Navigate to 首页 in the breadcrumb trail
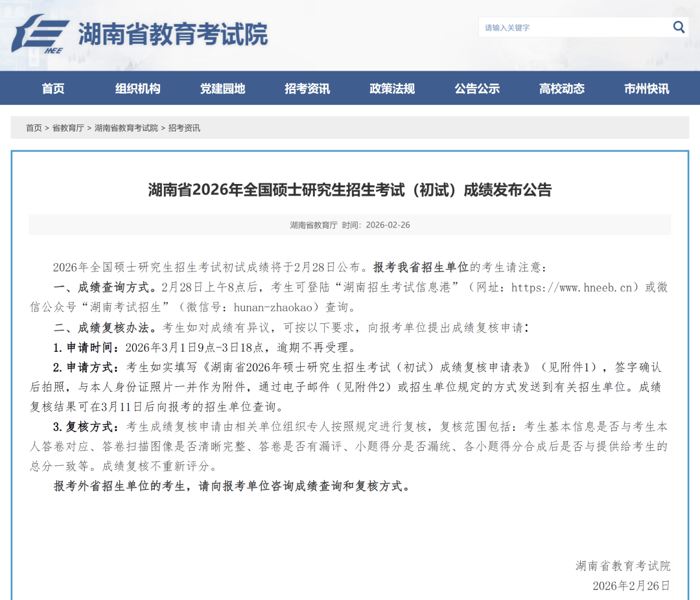The width and height of the screenshot is (700, 600). click(x=34, y=128)
